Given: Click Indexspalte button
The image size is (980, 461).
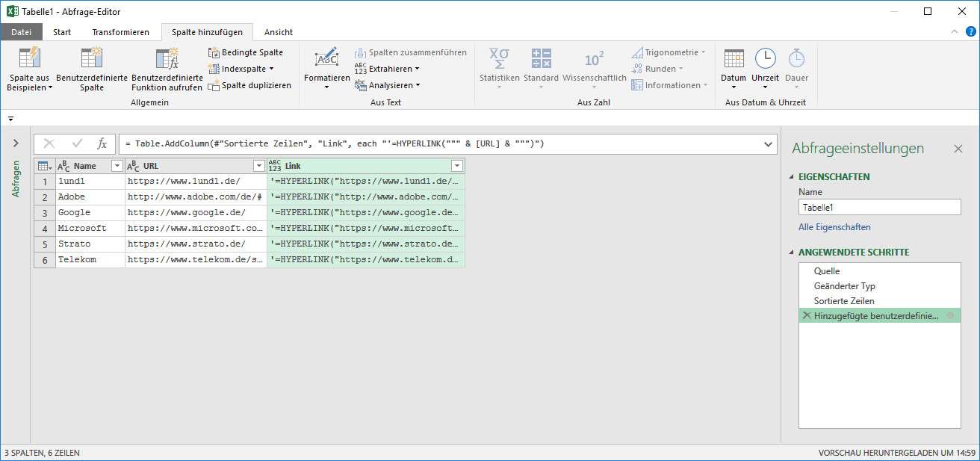Looking at the screenshot, I should coord(241,69).
